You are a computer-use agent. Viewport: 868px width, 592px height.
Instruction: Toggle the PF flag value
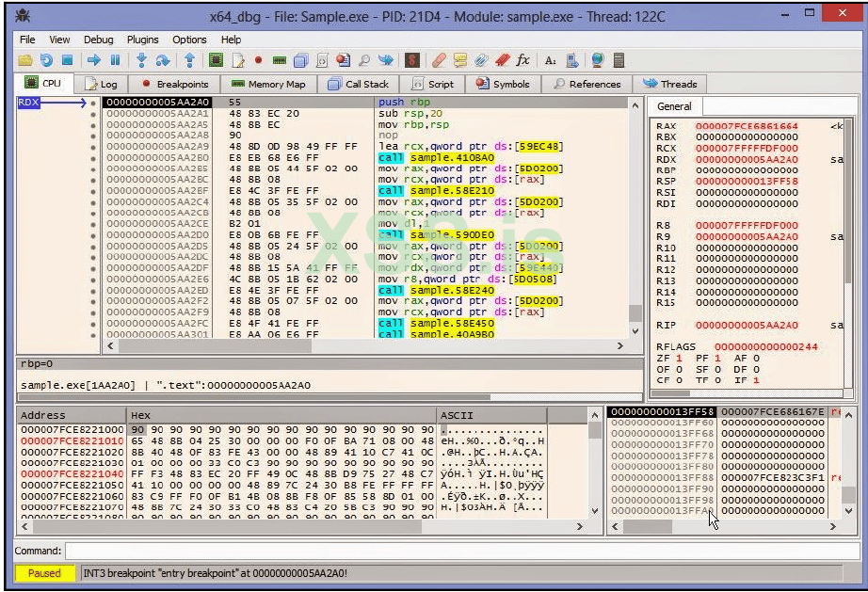715,358
